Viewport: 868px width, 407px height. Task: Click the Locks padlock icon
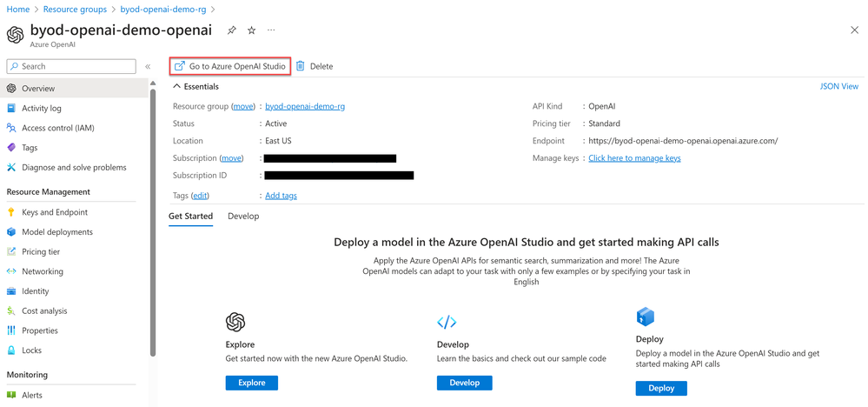(x=11, y=350)
